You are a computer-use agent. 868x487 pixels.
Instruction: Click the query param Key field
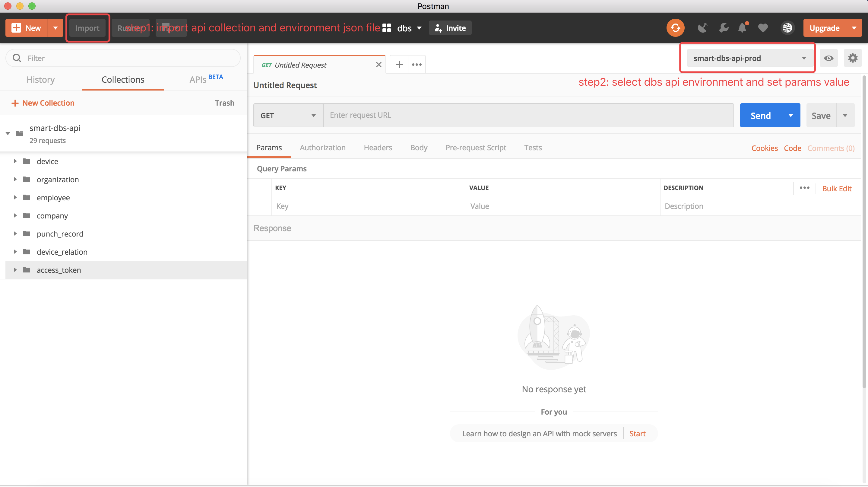369,206
